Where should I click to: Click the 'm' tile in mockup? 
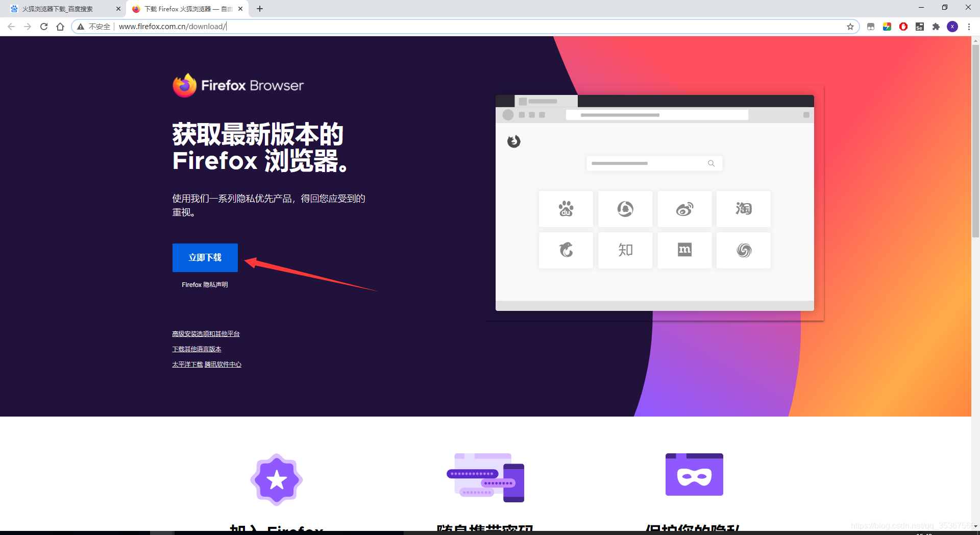click(x=684, y=250)
